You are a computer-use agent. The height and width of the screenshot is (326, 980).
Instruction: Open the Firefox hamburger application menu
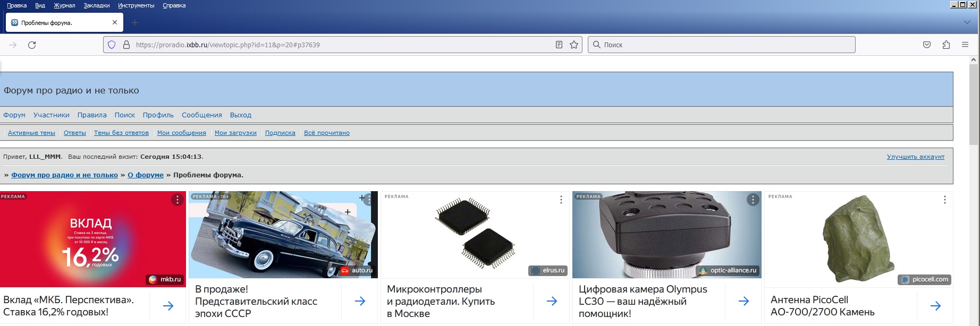(x=965, y=45)
